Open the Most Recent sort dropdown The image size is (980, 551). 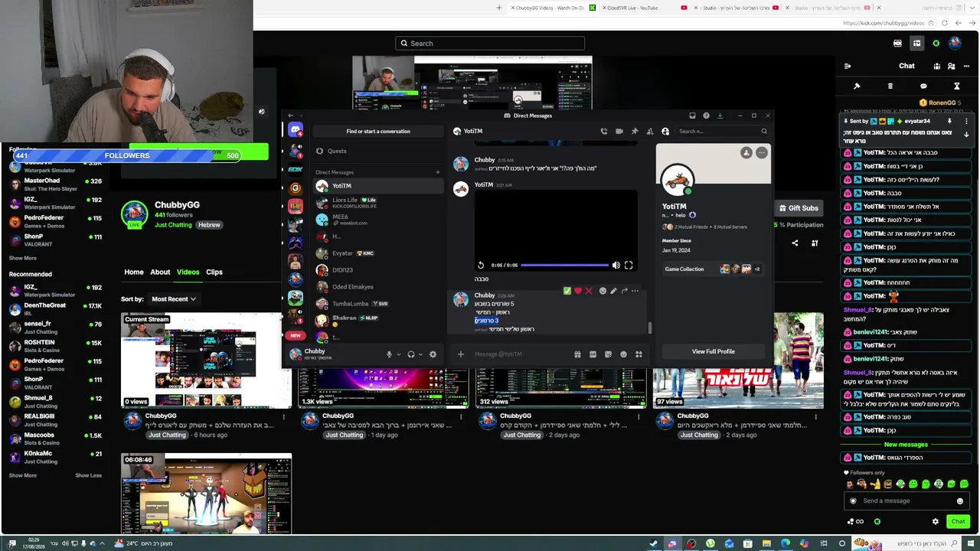tap(174, 299)
